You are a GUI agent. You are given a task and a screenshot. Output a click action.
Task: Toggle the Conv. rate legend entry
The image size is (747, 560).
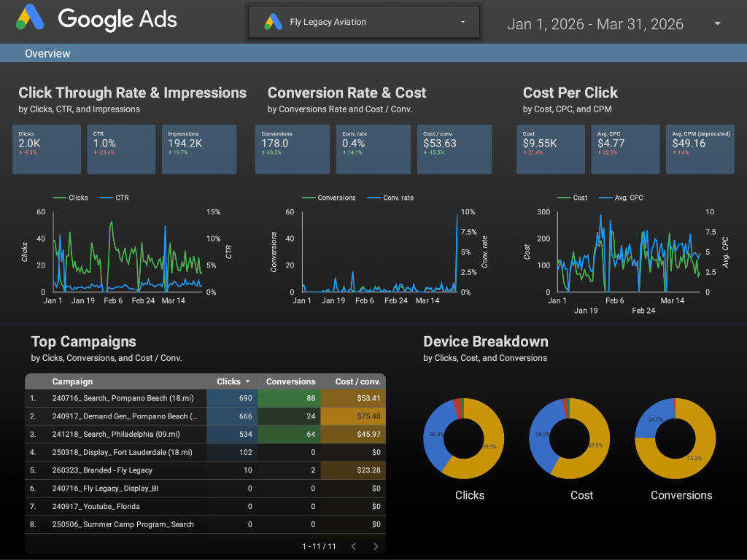pyautogui.click(x=391, y=198)
